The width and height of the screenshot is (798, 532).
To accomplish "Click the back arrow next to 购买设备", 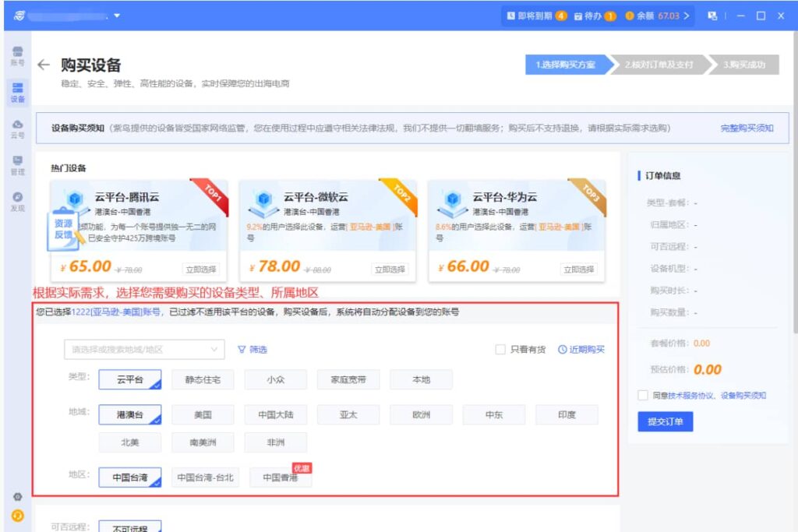I will 44,65.
